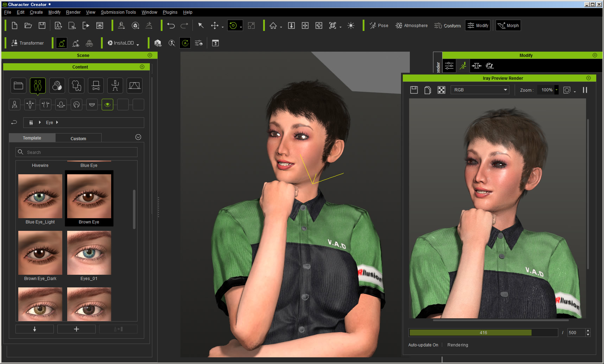604x364 pixels.
Task: Switch to the Template tab
Action: point(32,138)
